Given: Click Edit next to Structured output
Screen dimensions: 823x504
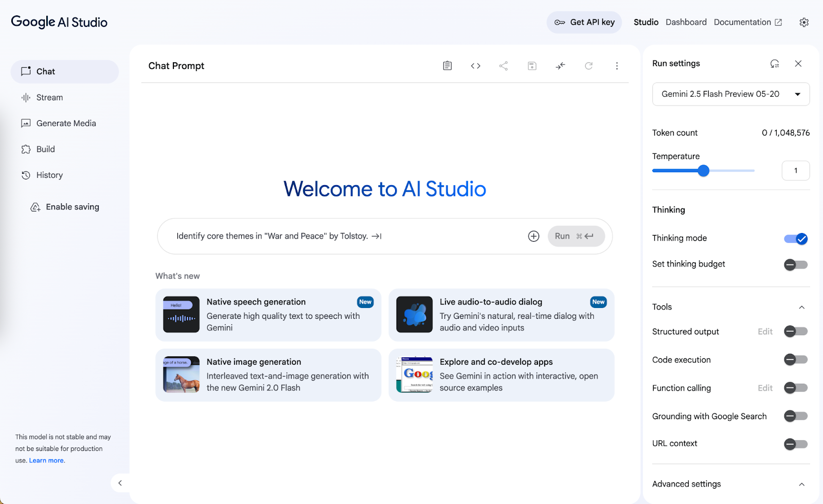Looking at the screenshot, I should 765,332.
